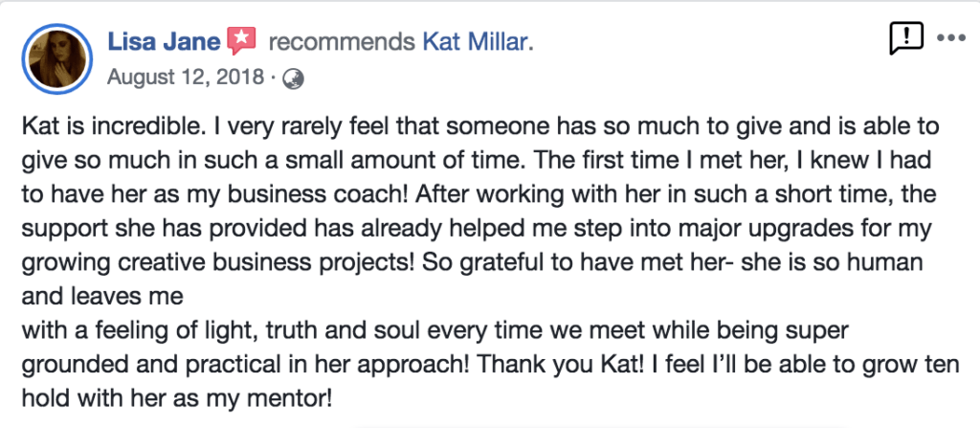The height and width of the screenshot is (428, 980).
Task: Click the August 12, 2018 timestamp
Action: tap(185, 79)
